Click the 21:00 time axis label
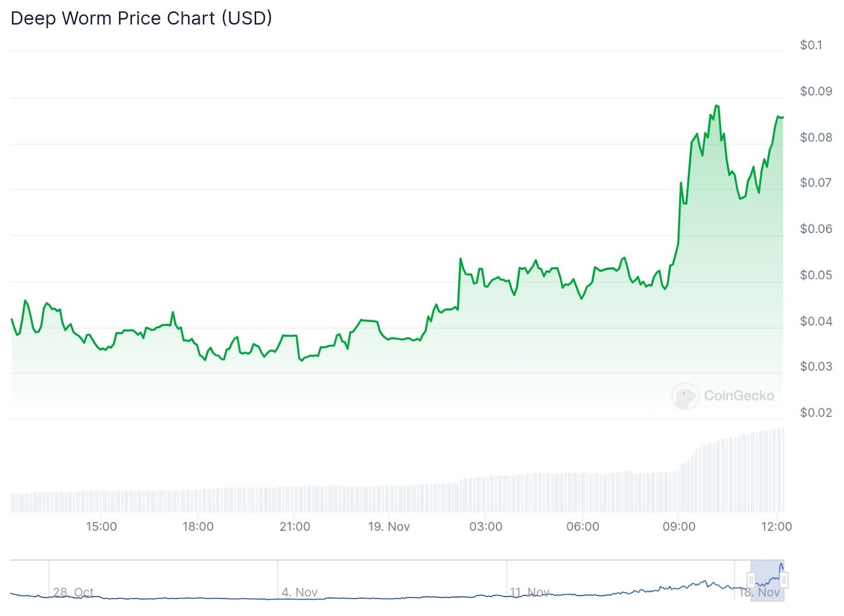This screenshot has width=844, height=616. pyautogui.click(x=295, y=526)
